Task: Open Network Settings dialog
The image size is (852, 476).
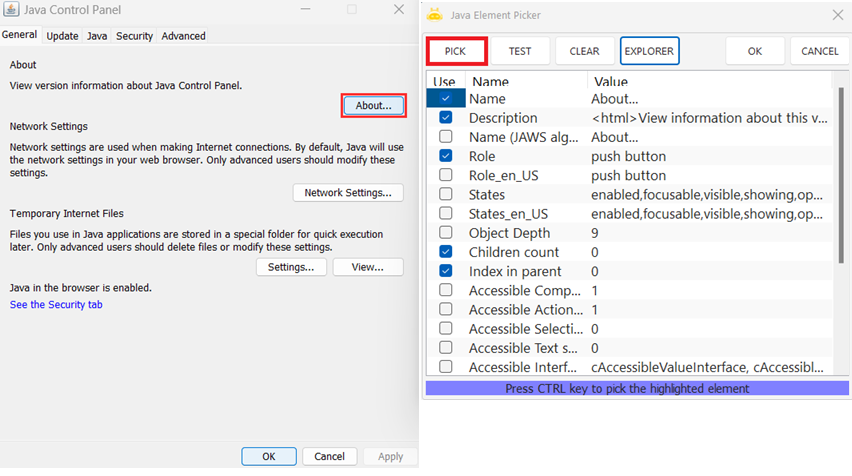Action: pyautogui.click(x=347, y=193)
